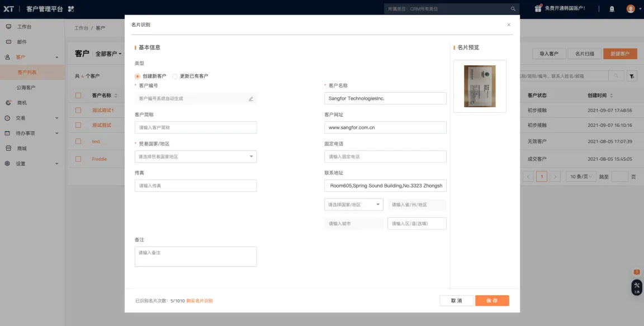
Task: Tick the checkbox for row 测试测试
Action: point(78,125)
